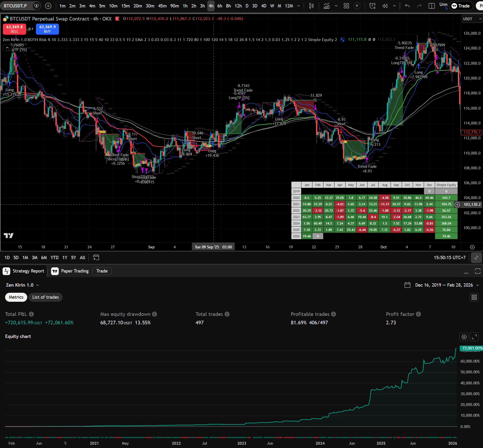Undo the last chart action
Screen dimensions: 483x448
407,6
